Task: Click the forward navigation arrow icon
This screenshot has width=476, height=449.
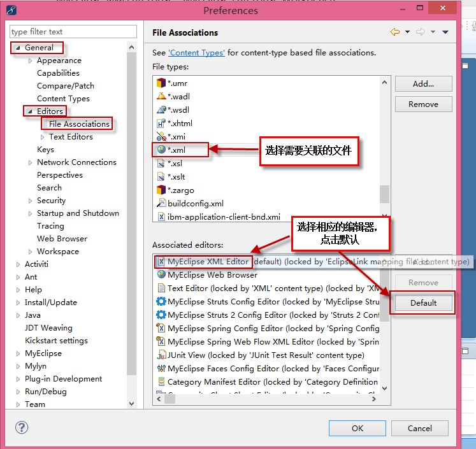Action: coord(421,32)
